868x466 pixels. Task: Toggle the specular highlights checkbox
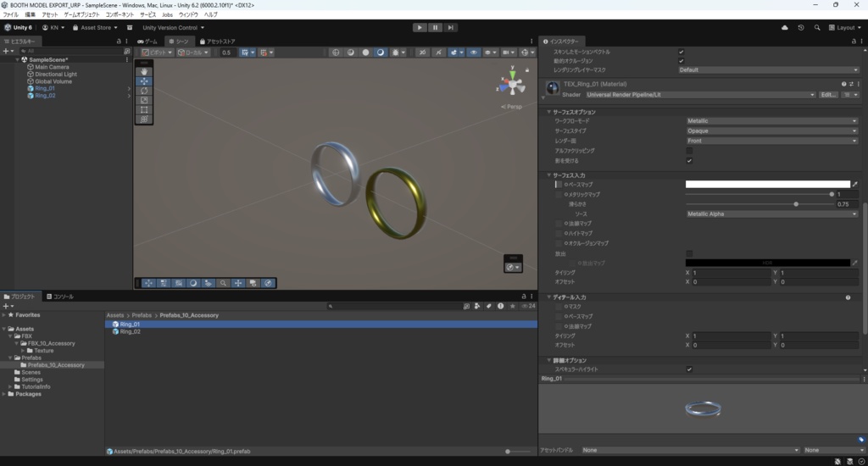pyautogui.click(x=689, y=369)
